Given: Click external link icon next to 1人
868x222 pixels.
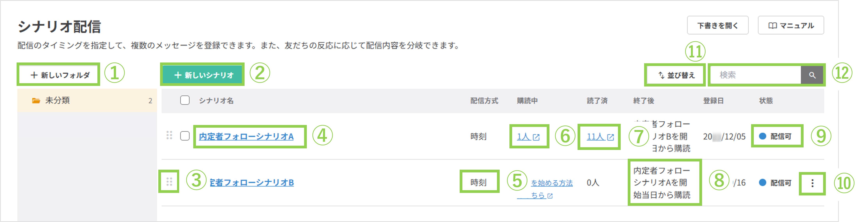Looking at the screenshot, I should click(536, 137).
